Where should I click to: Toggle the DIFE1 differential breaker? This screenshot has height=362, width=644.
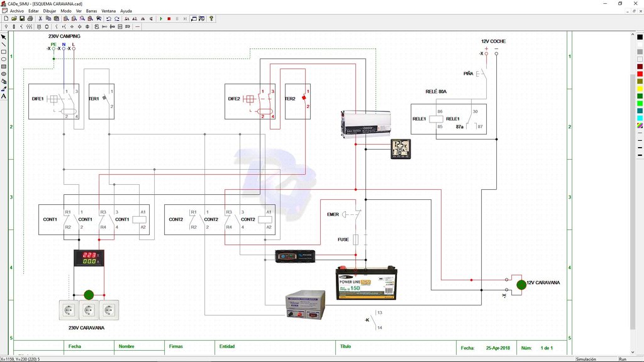(54, 101)
